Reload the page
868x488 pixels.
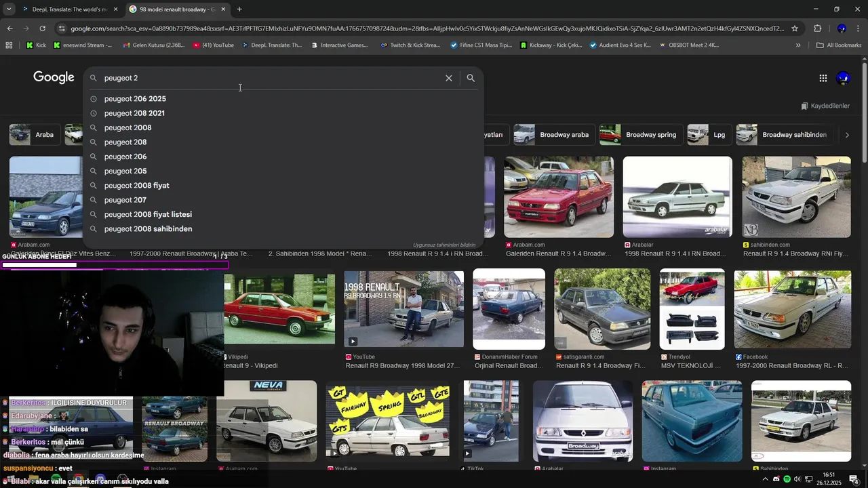pos(42,28)
